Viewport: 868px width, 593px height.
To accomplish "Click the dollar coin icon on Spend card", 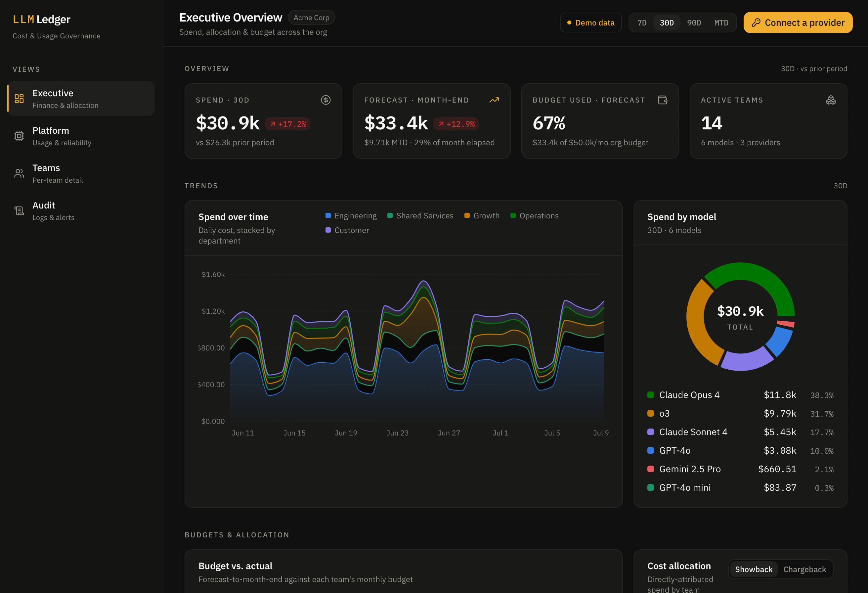I will click(x=326, y=100).
